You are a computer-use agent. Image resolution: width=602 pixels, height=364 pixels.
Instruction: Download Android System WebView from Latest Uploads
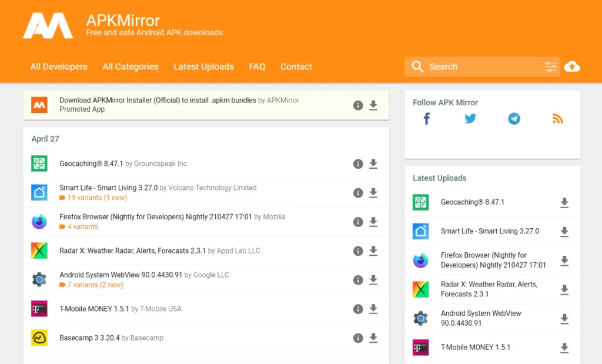click(x=564, y=319)
